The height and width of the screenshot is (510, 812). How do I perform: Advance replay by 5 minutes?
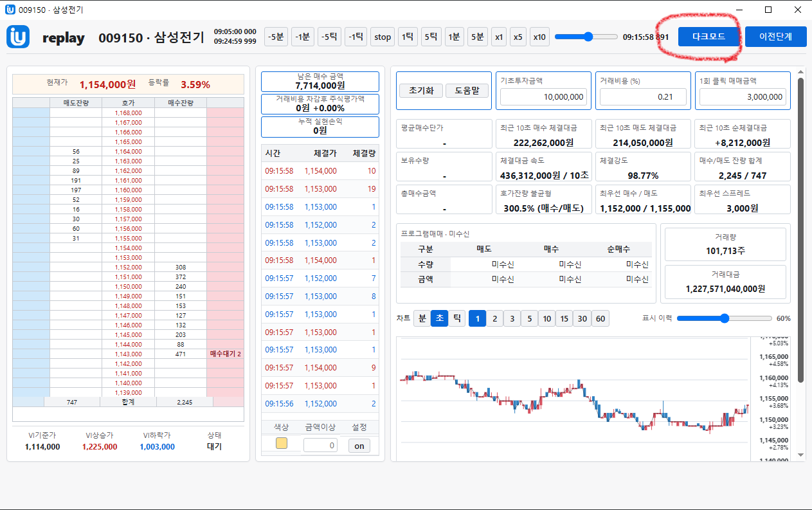pos(477,37)
